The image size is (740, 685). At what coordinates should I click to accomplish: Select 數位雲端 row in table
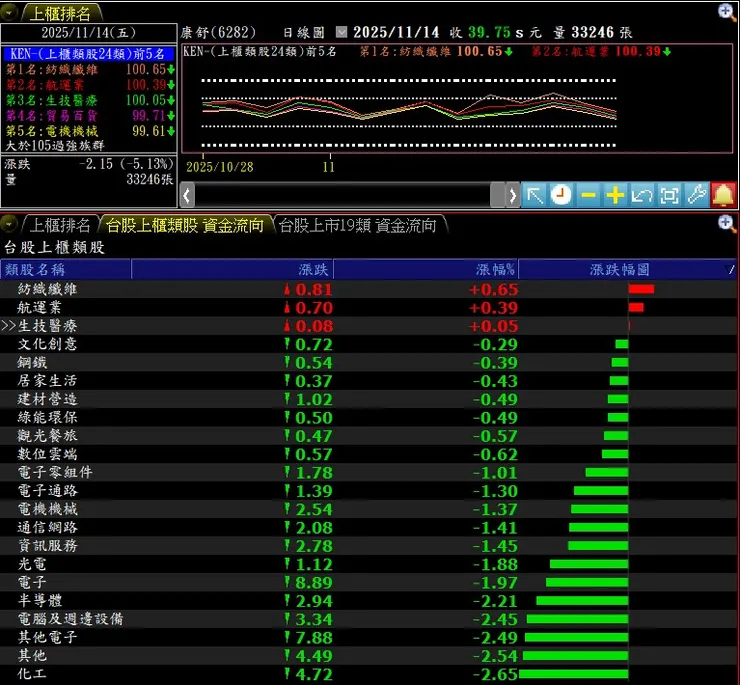tap(368, 454)
